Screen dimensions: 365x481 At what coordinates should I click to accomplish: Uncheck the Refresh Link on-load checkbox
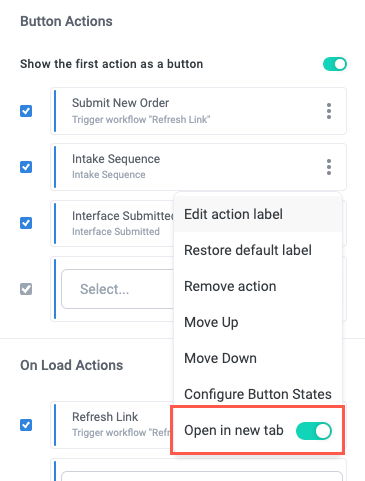point(26,425)
